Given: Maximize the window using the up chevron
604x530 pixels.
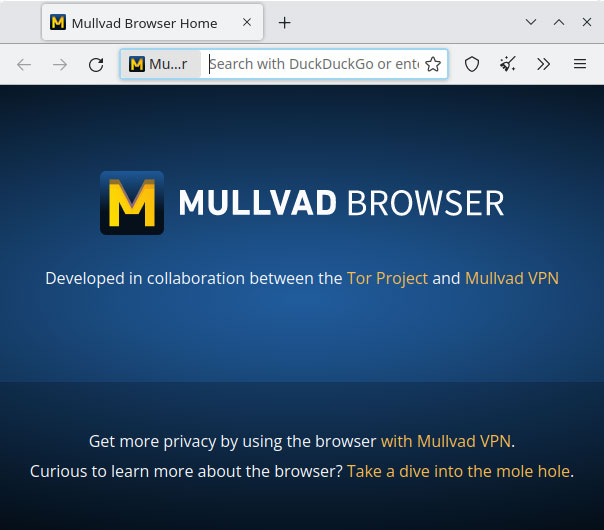Looking at the screenshot, I should (558, 23).
